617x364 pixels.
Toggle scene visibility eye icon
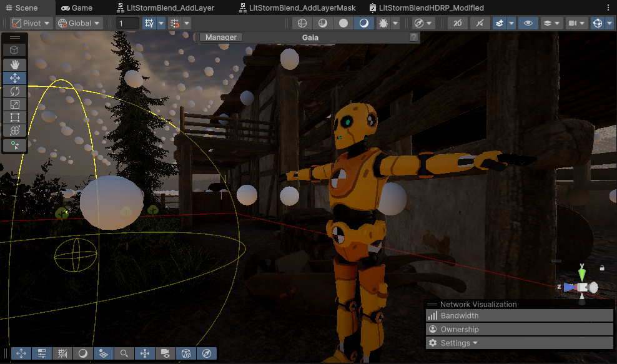pyautogui.click(x=528, y=23)
